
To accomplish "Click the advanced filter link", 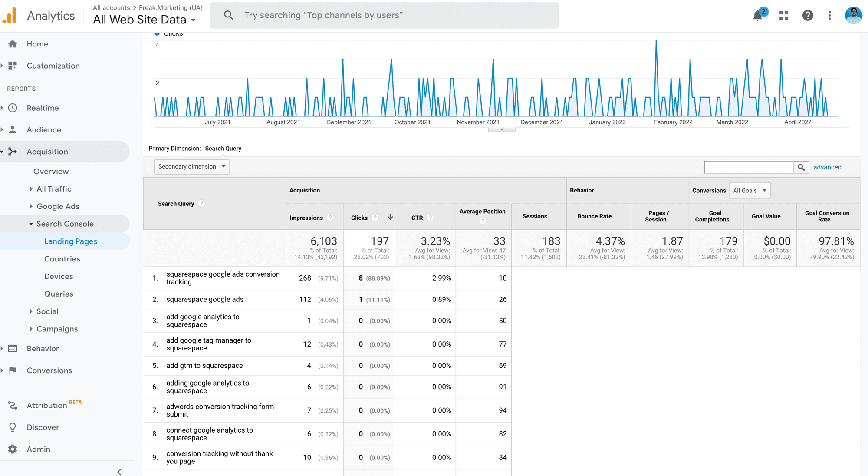I will click(x=827, y=167).
